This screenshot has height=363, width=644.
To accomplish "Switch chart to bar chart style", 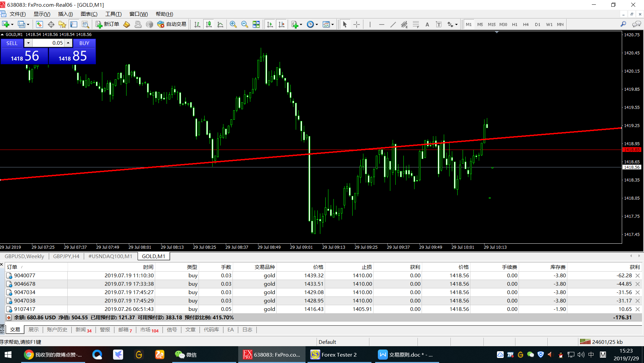I will point(197,24).
